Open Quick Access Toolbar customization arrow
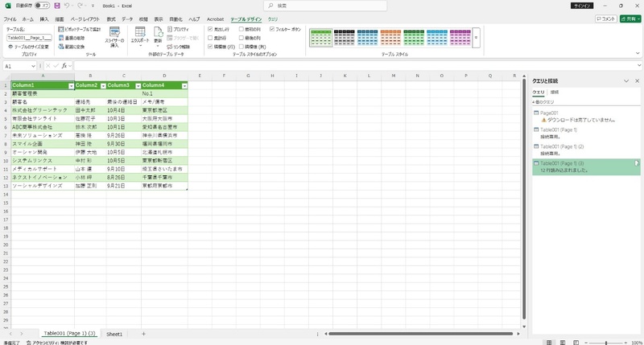 point(93,6)
